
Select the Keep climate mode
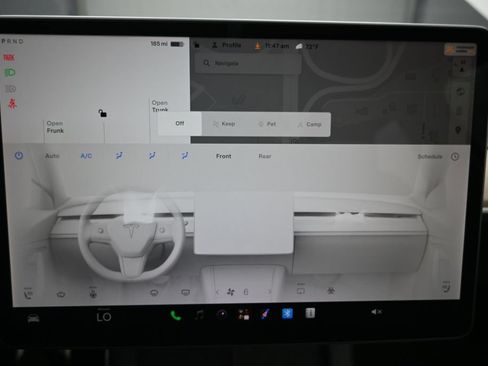(x=224, y=124)
